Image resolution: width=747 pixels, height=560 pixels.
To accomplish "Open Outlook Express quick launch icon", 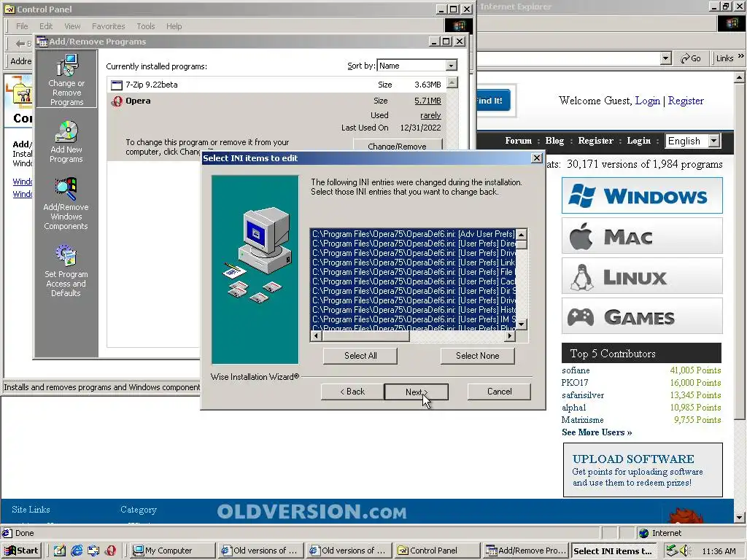I will (93, 551).
